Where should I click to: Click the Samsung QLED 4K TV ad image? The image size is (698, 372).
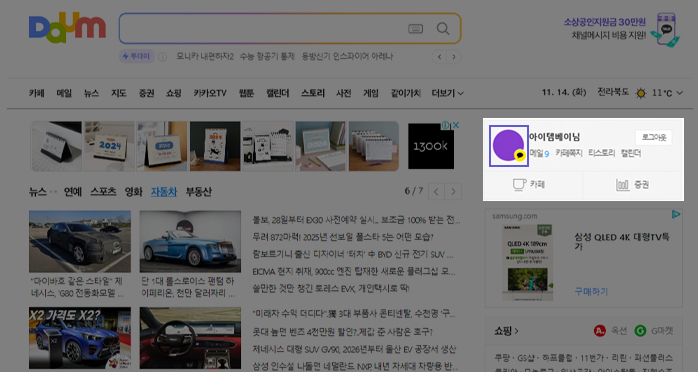[528, 262]
